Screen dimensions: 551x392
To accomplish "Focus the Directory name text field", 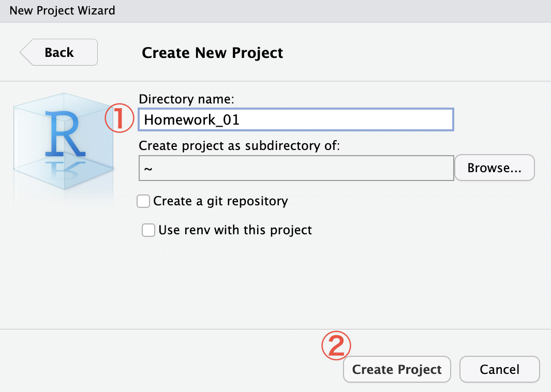I will 296,120.
